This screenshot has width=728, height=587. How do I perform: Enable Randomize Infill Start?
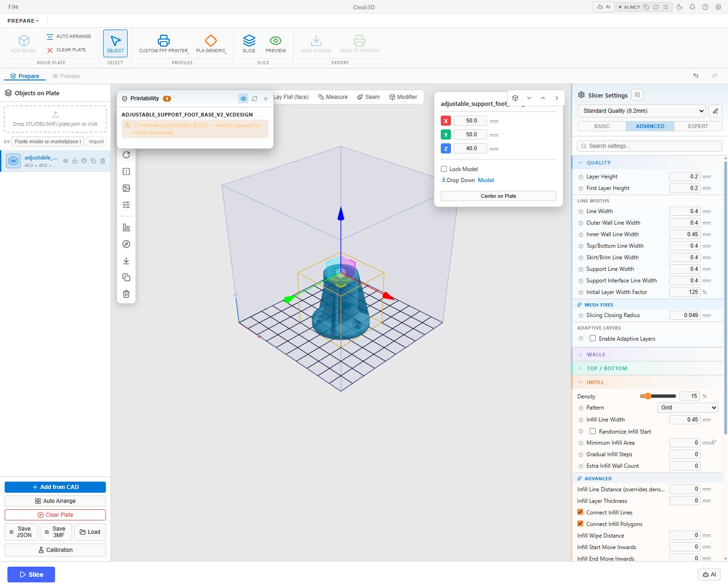click(592, 431)
